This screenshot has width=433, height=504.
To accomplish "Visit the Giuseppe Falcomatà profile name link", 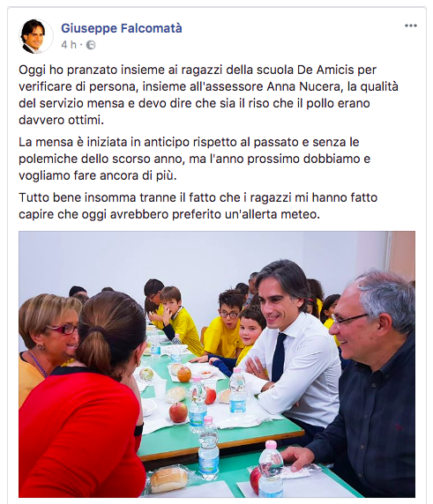I will point(122,28).
